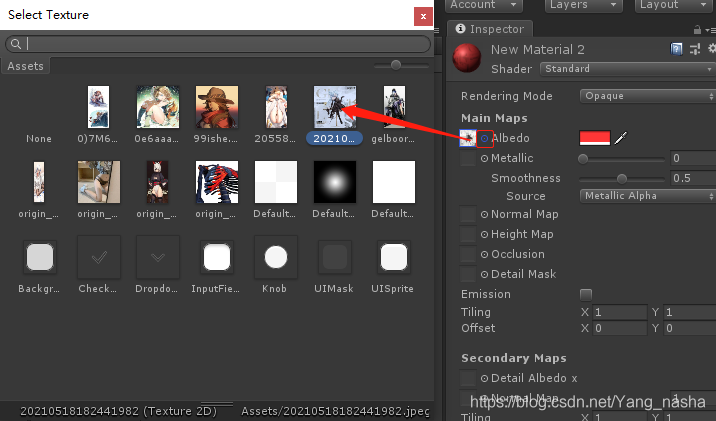Click the Height Map texture slot
The height and width of the screenshot is (421, 716).
pyautogui.click(x=468, y=234)
